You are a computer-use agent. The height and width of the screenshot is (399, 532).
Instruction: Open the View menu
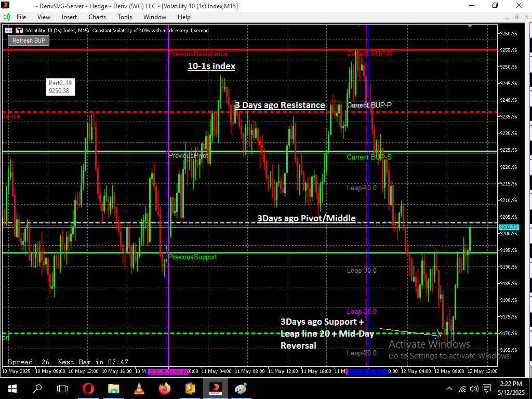pos(44,17)
